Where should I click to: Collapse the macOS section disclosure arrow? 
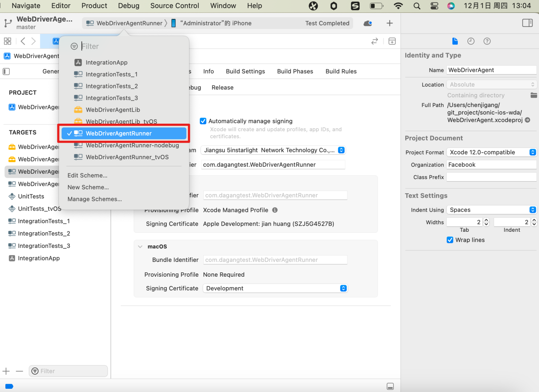pyautogui.click(x=140, y=247)
